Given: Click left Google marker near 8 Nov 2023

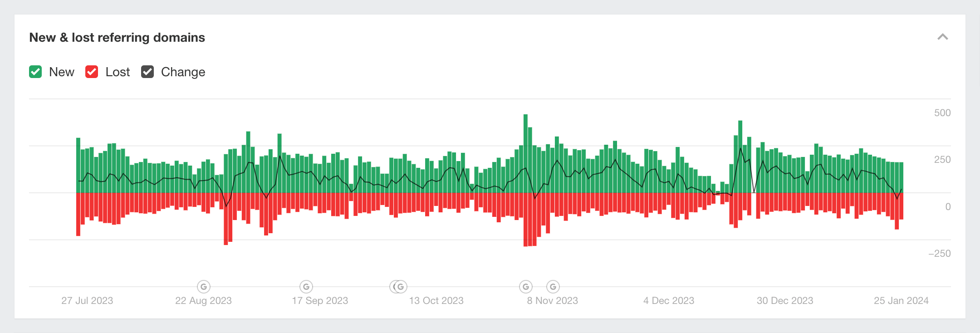Looking at the screenshot, I should (526, 287).
